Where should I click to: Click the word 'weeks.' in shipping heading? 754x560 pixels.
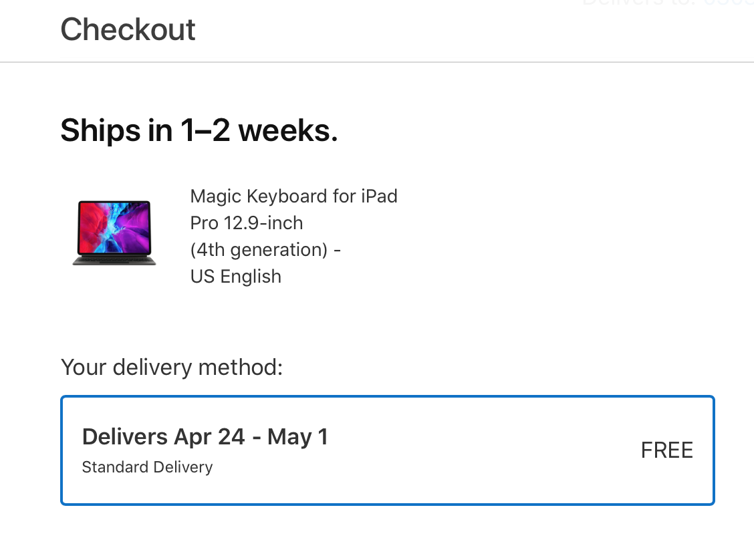(288, 130)
